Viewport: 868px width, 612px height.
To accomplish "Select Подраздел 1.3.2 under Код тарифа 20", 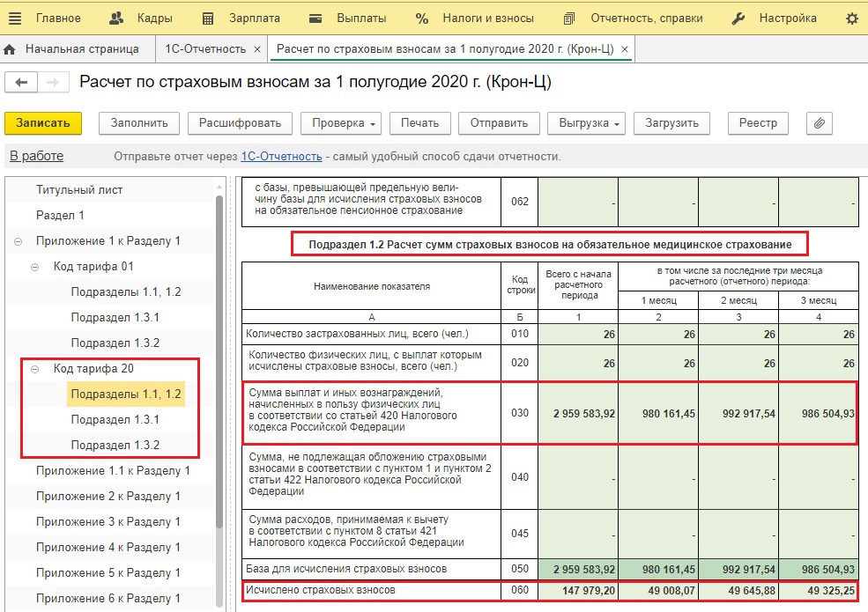I will point(115,445).
